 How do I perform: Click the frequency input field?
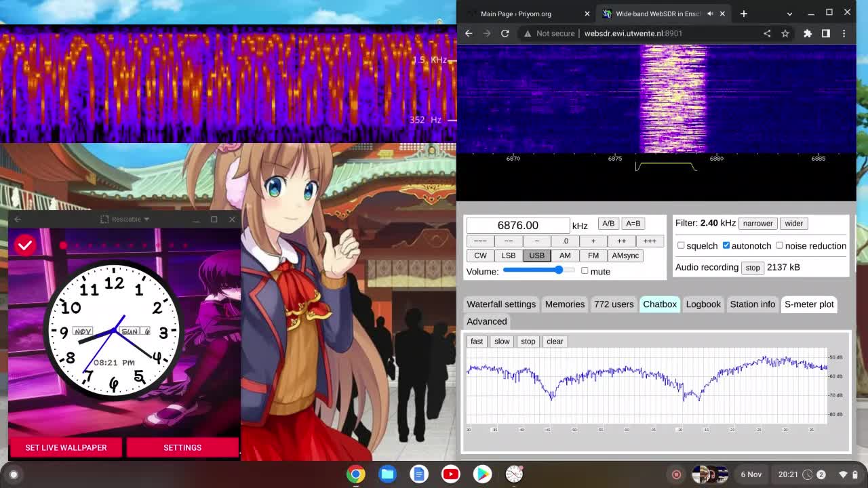[x=518, y=225]
